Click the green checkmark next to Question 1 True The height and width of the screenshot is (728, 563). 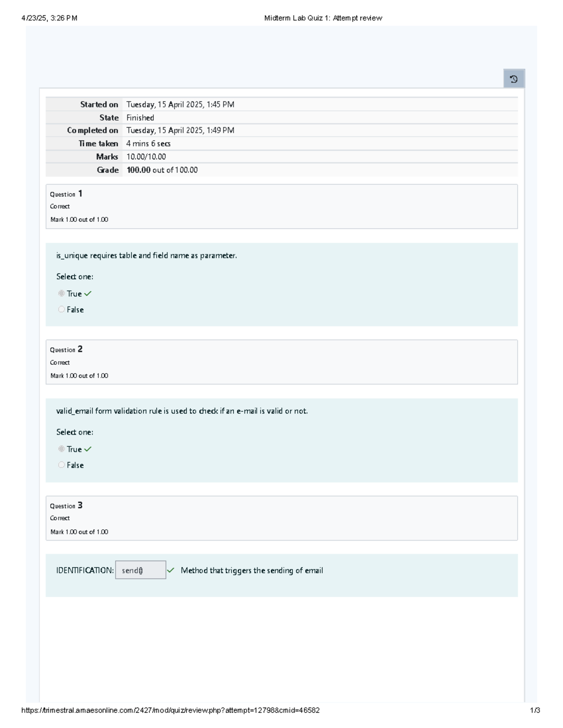click(x=88, y=293)
